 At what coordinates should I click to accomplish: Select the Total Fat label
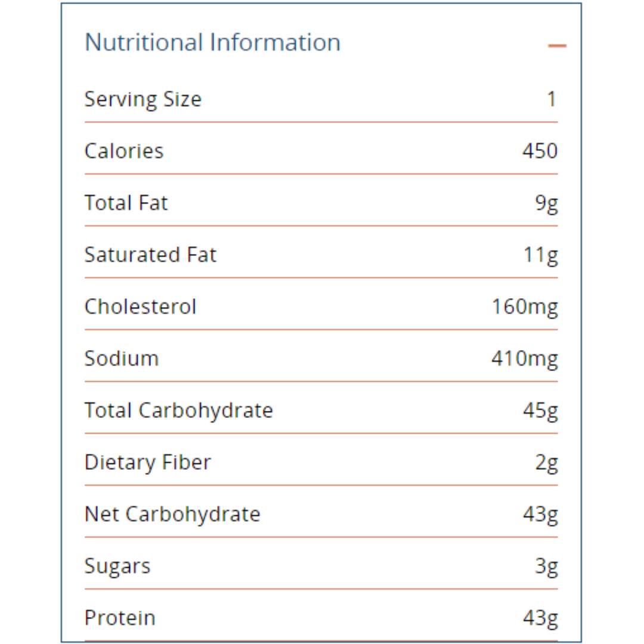pos(126,203)
